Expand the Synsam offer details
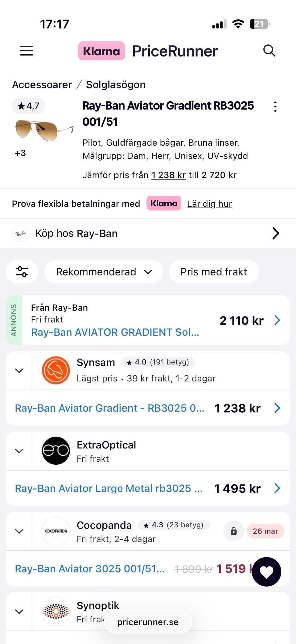 pos(19,371)
